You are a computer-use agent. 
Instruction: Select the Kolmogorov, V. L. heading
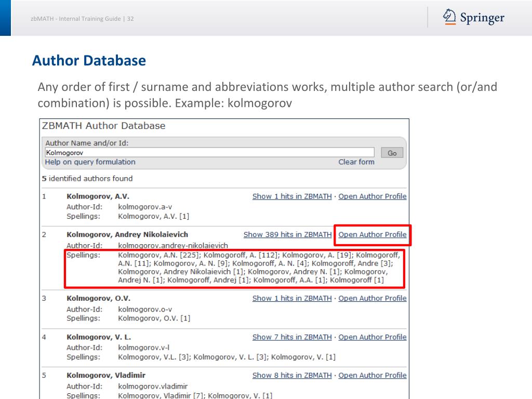99,337
